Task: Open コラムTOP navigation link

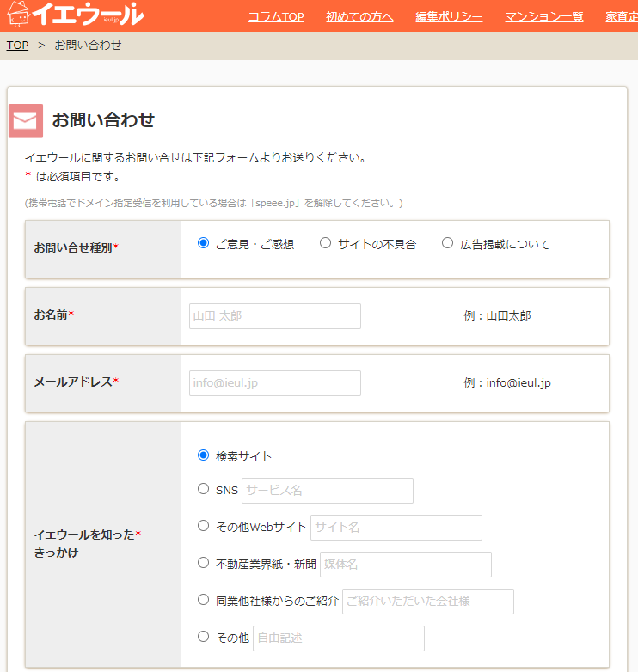Action: (x=276, y=16)
